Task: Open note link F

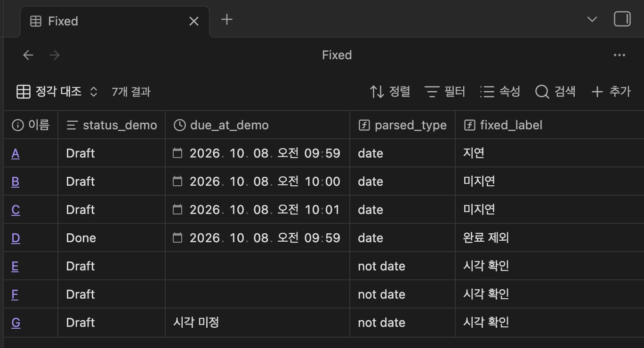Action: pyautogui.click(x=15, y=294)
